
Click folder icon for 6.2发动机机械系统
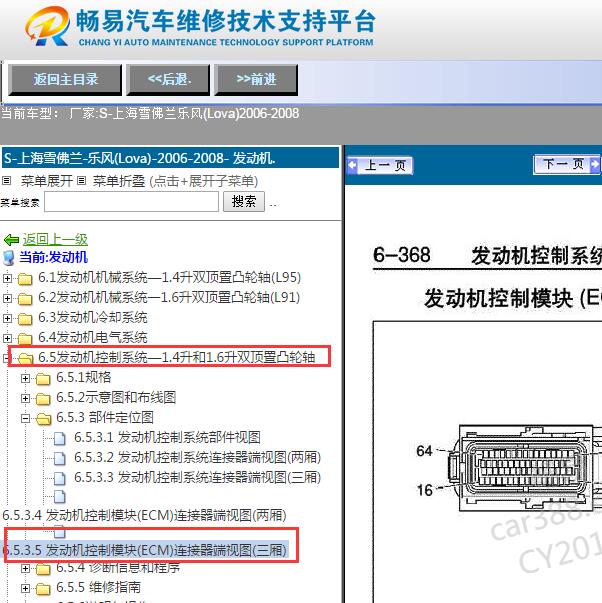(25, 299)
